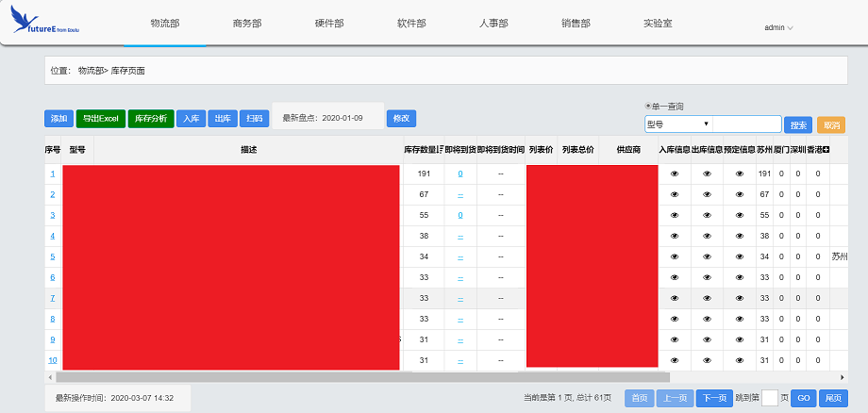View 入库信息 eye icon for row 1
Image resolution: width=868 pixels, height=413 pixels.
click(675, 173)
